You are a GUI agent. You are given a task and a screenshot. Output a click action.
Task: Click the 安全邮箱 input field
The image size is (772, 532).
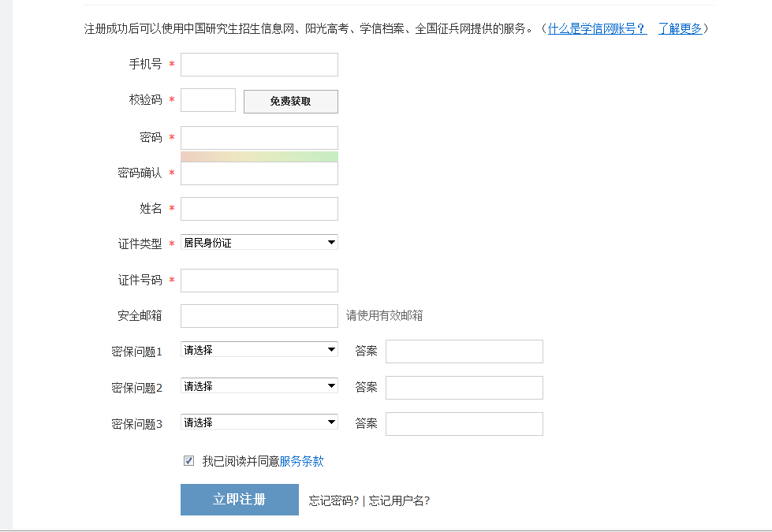pyautogui.click(x=259, y=316)
